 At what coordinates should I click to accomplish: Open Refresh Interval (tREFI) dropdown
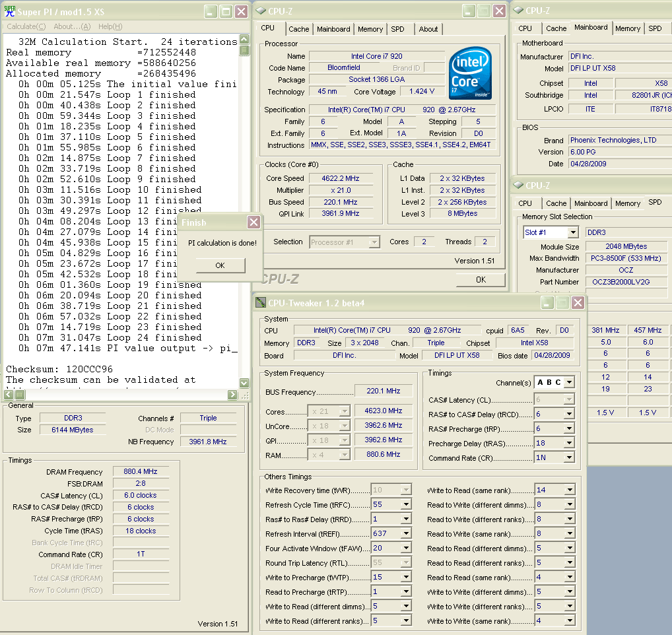click(x=406, y=533)
